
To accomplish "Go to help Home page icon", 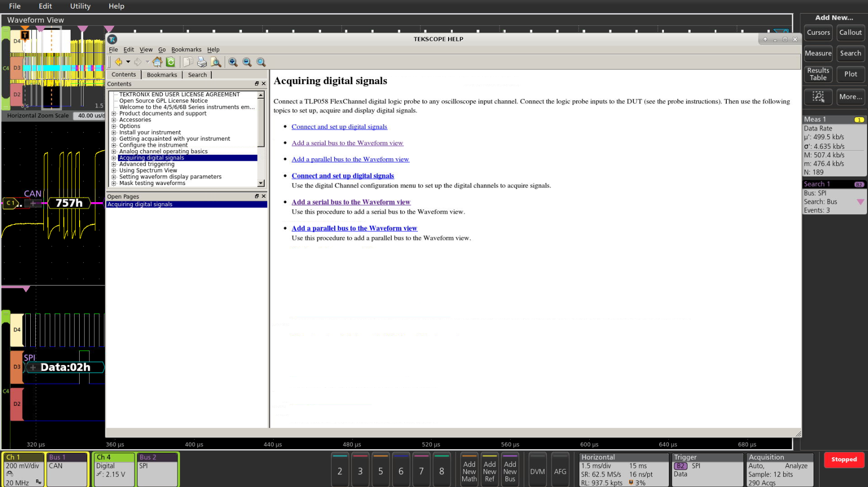I will coord(157,62).
